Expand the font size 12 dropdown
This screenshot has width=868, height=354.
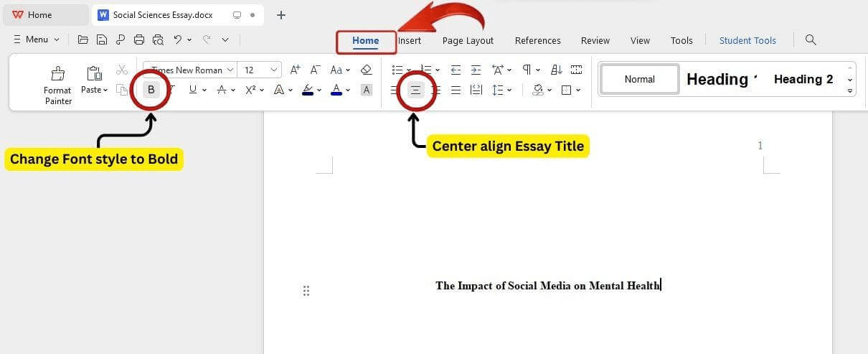click(275, 70)
